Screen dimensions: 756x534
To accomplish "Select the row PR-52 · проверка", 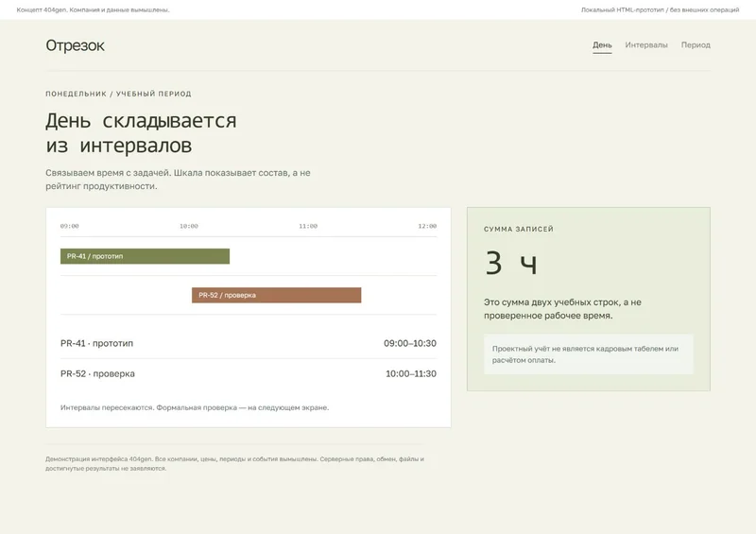I will pyautogui.click(x=249, y=374).
